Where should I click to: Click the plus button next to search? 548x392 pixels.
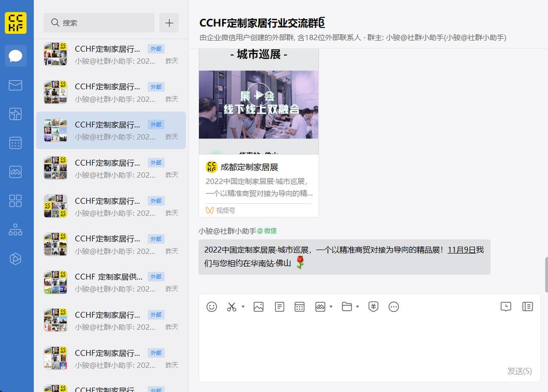[169, 23]
